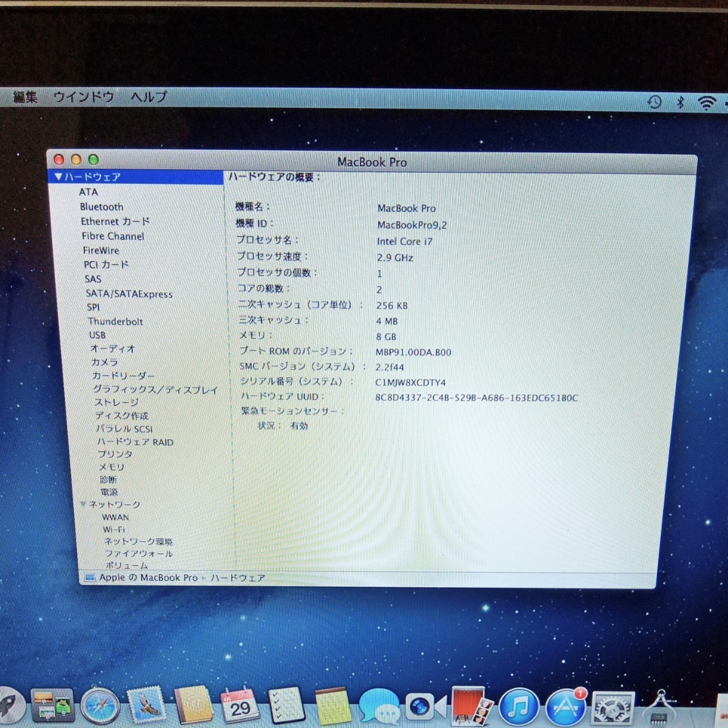This screenshot has height=728, width=728.
Task: Select Fibre Channel in sidebar
Action: [113, 236]
